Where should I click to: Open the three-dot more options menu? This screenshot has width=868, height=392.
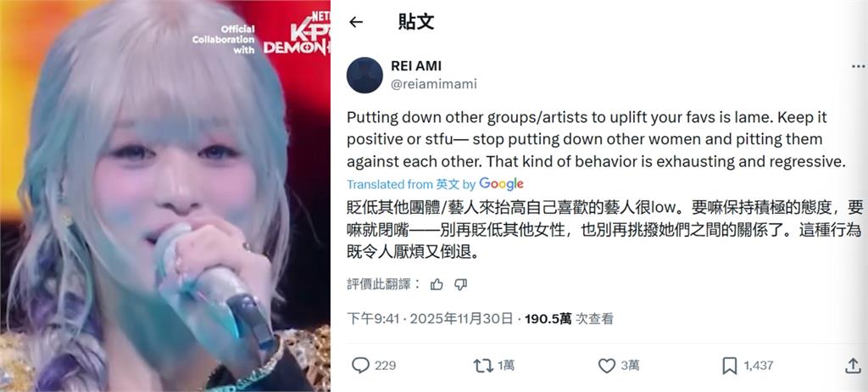point(858,66)
